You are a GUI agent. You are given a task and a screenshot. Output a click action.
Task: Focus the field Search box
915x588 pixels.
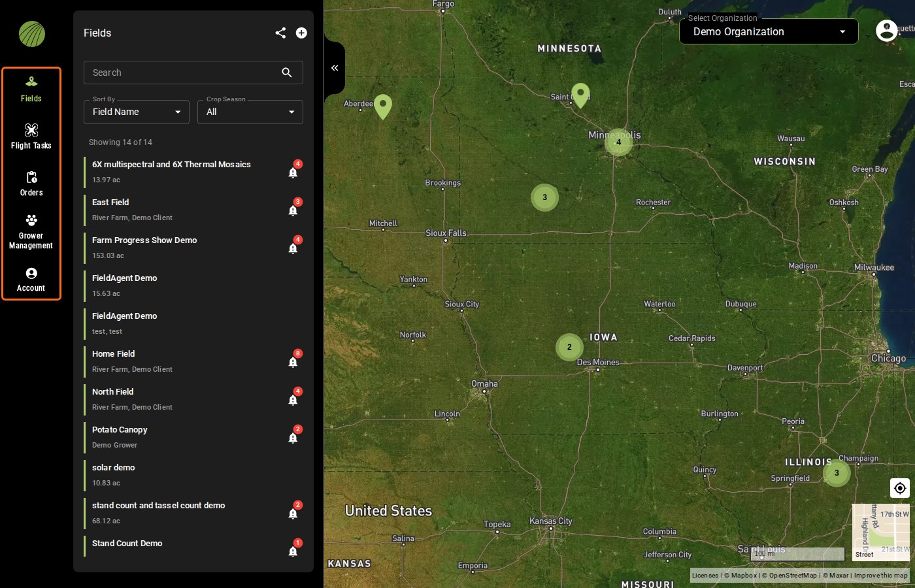pyautogui.click(x=193, y=73)
